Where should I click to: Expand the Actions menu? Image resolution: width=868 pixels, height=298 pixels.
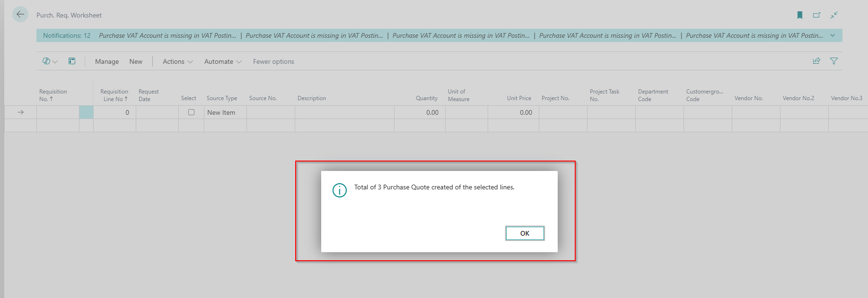[x=177, y=61]
